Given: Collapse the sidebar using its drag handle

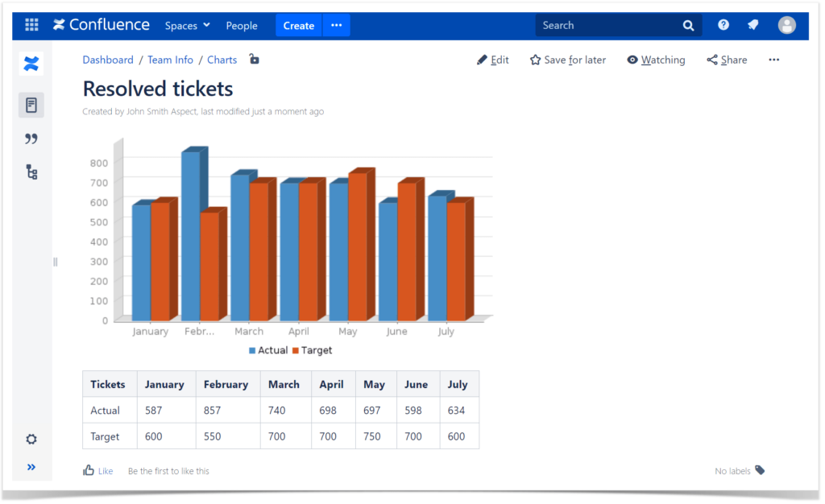Looking at the screenshot, I should [55, 262].
